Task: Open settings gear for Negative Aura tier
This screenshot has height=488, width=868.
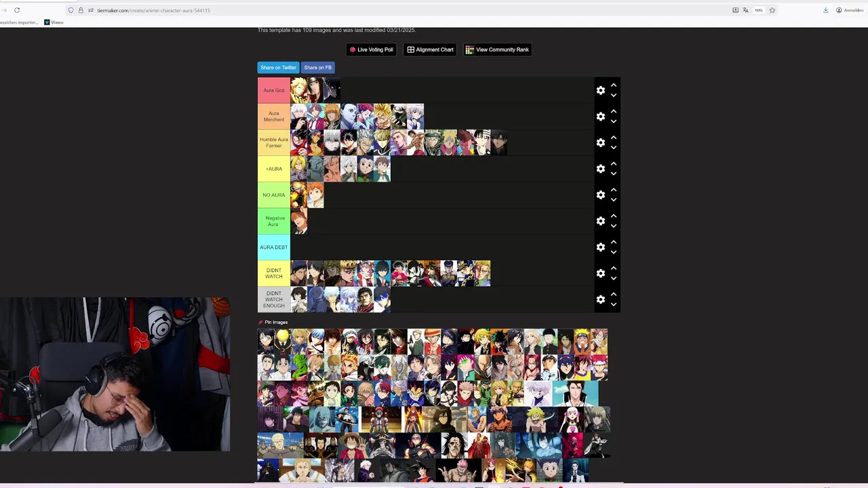Action: point(600,221)
